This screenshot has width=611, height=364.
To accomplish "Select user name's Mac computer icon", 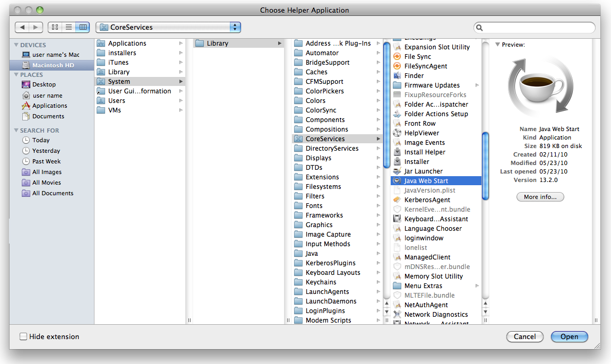I will click(x=26, y=55).
